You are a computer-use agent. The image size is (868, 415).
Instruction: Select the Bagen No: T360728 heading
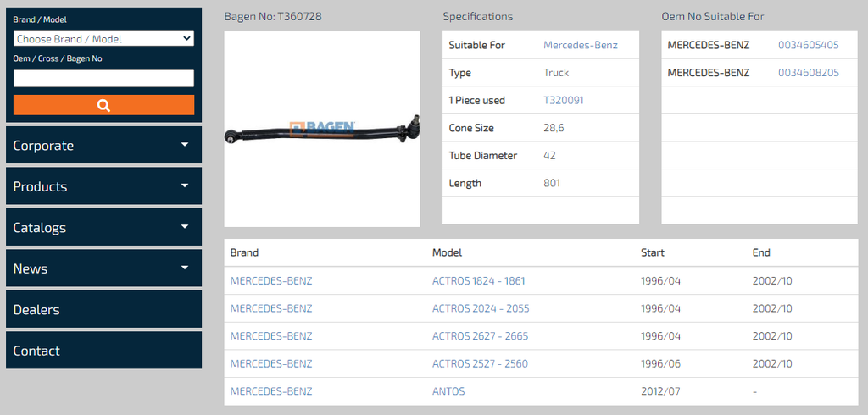273,17
